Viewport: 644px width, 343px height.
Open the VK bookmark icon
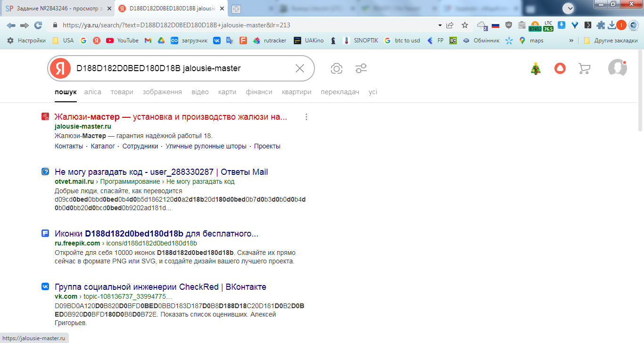[x=217, y=41]
